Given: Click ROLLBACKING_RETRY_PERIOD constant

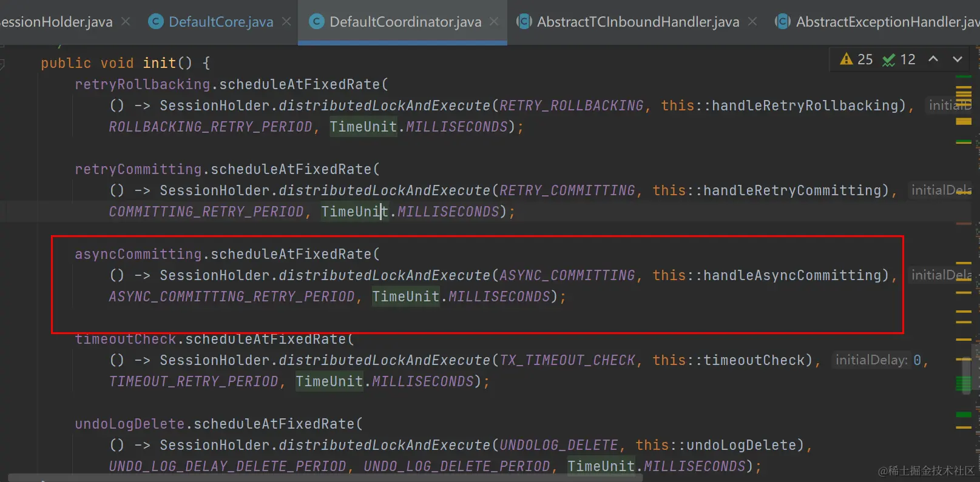Looking at the screenshot, I should [x=210, y=127].
